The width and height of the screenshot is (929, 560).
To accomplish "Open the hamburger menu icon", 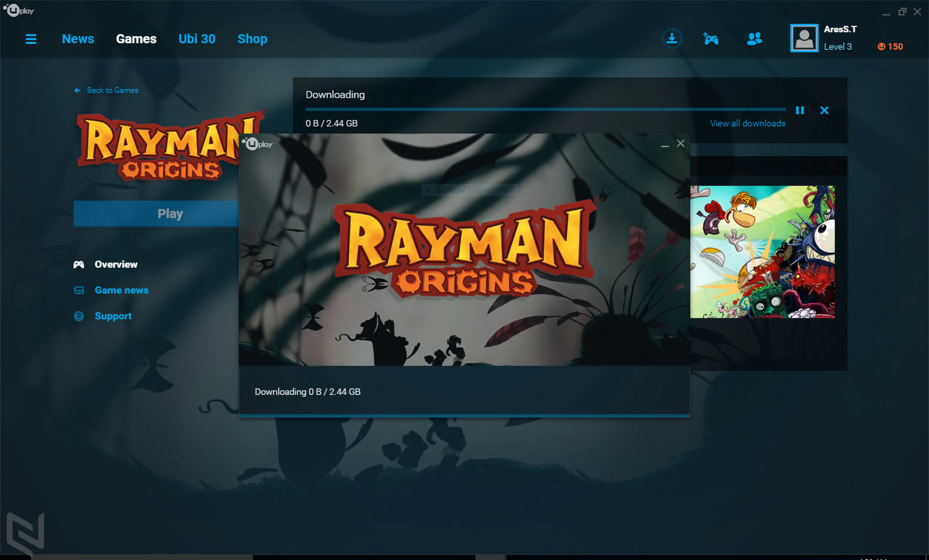I will 31,39.
